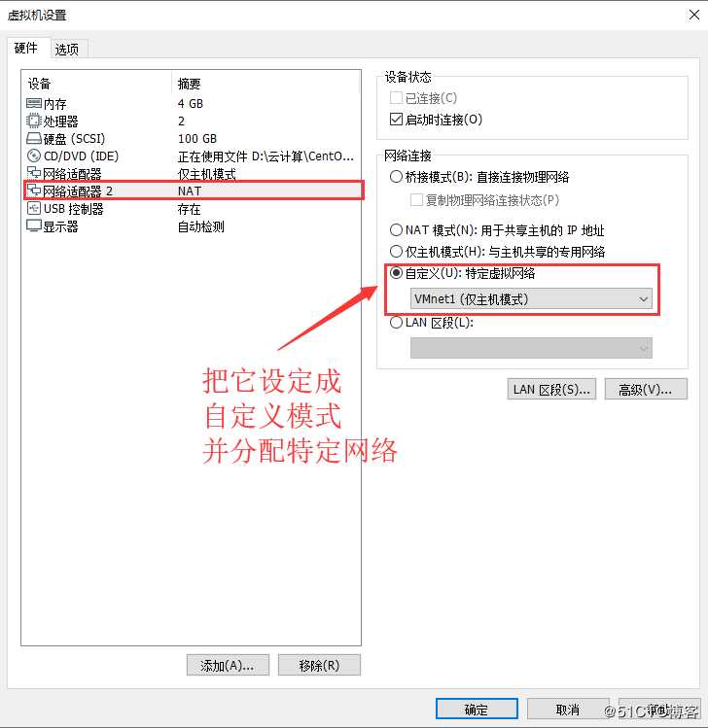Switch to the 硬件 tab
Image resolution: width=708 pixels, height=728 pixels.
(26, 48)
